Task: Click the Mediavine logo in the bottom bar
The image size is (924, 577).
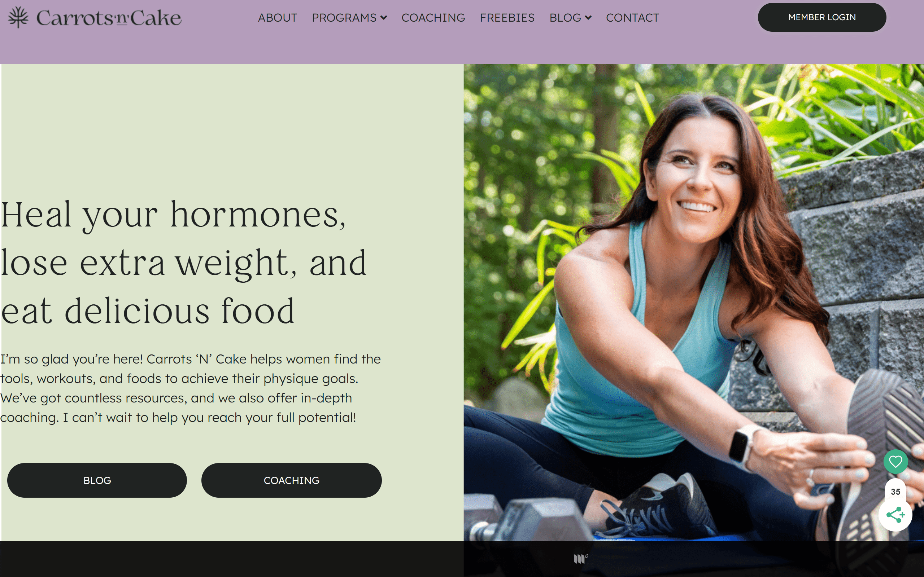Action: 581,559
